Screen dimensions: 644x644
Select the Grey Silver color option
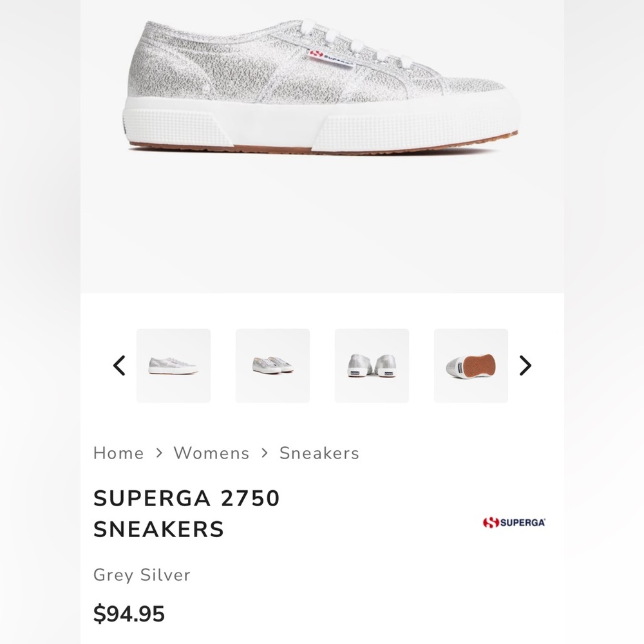click(x=142, y=574)
